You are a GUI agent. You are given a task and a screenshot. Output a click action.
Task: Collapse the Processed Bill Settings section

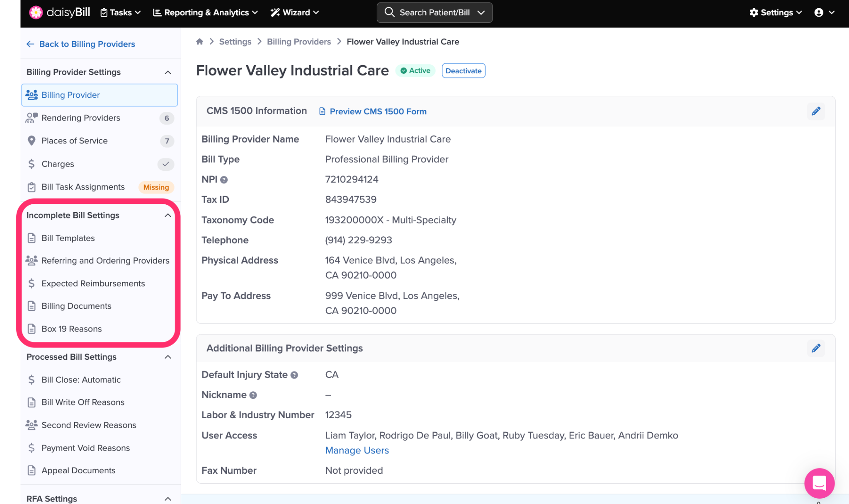(x=167, y=357)
